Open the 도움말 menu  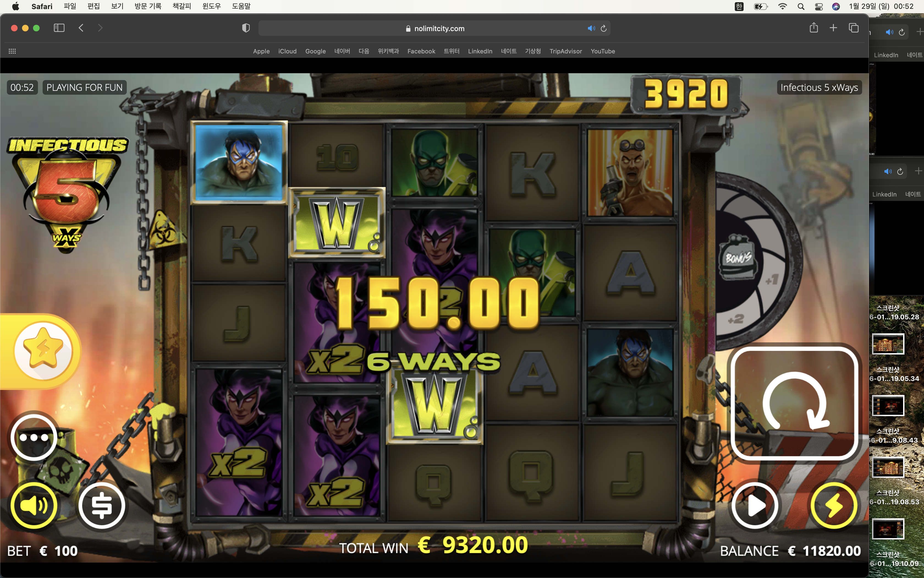tap(241, 6)
